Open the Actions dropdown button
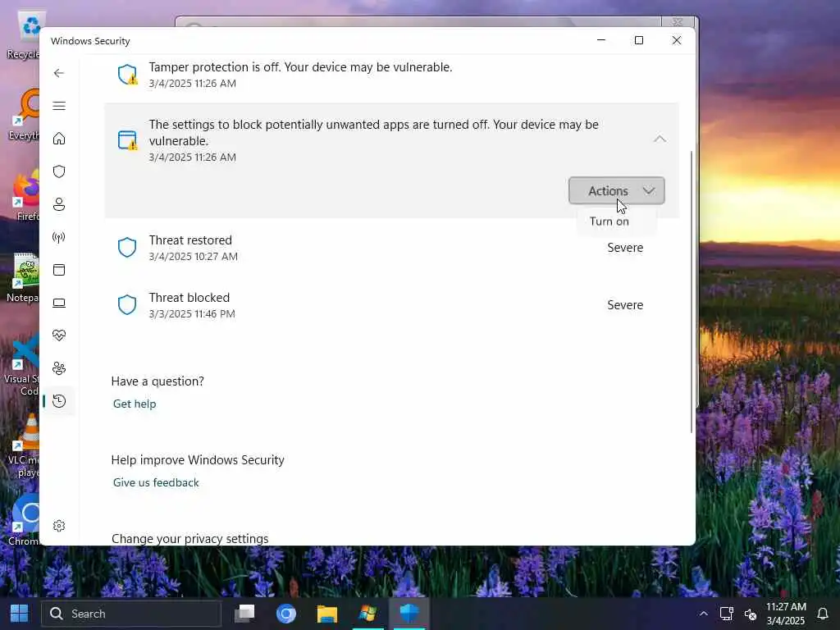This screenshot has height=630, width=840. pos(617,190)
